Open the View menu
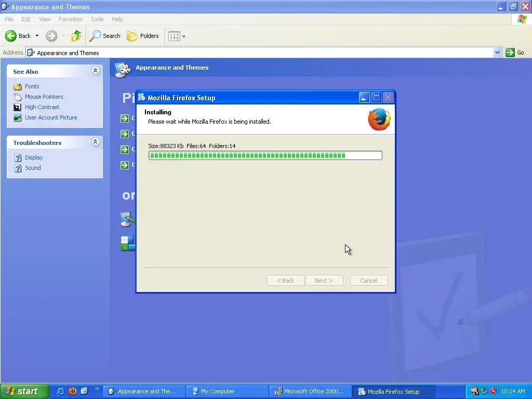The image size is (532, 399). (45, 19)
